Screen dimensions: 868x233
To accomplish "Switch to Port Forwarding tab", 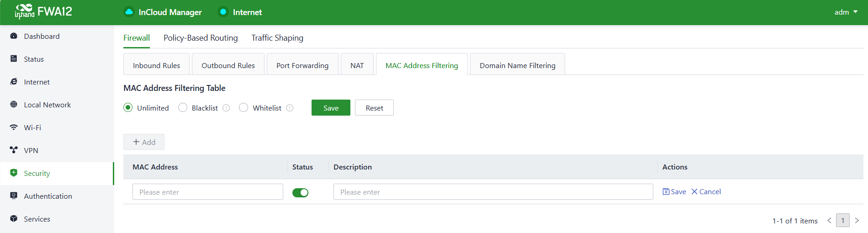I will [x=302, y=65].
